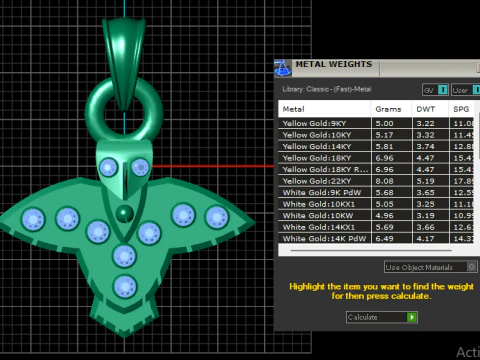Click the Metal Weights scale icon

point(283,68)
